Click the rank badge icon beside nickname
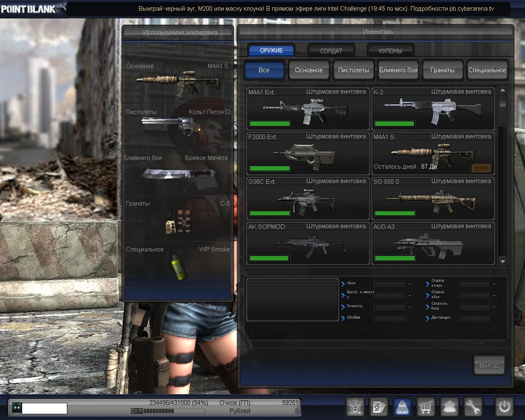This screenshot has height=420, width=525. (16, 408)
